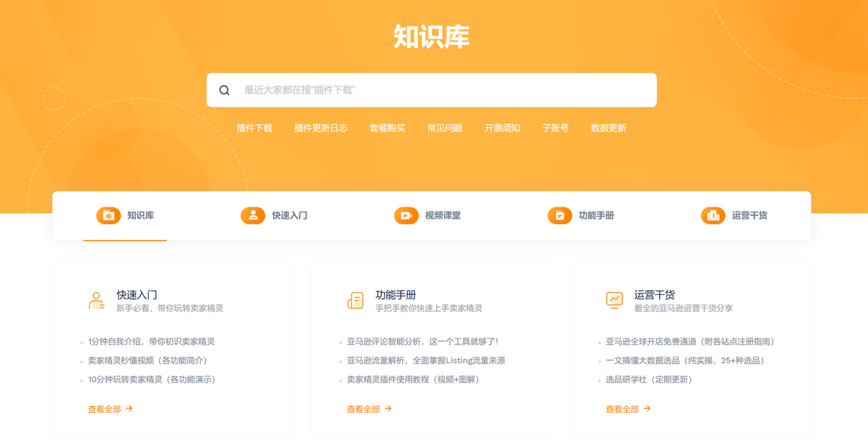This screenshot has height=446, width=868.
Task: Click the 快速入门 card heading
Action: click(x=137, y=295)
